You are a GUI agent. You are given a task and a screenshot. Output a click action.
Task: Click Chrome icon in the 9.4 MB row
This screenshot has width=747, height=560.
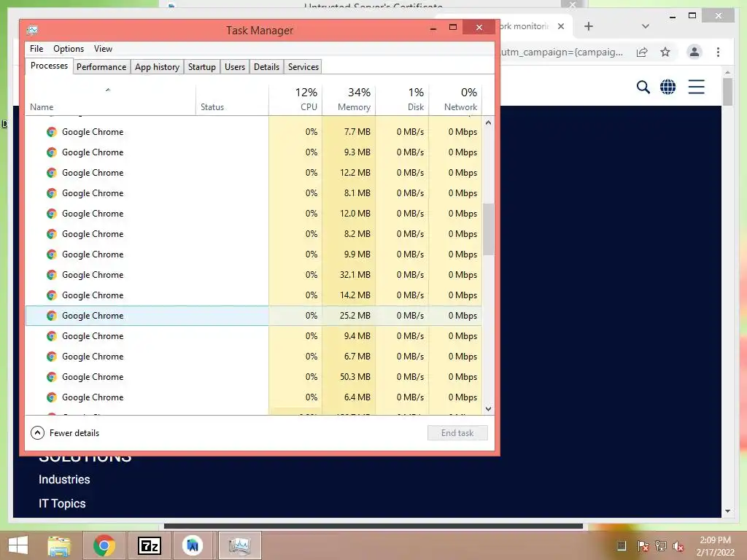(52, 336)
